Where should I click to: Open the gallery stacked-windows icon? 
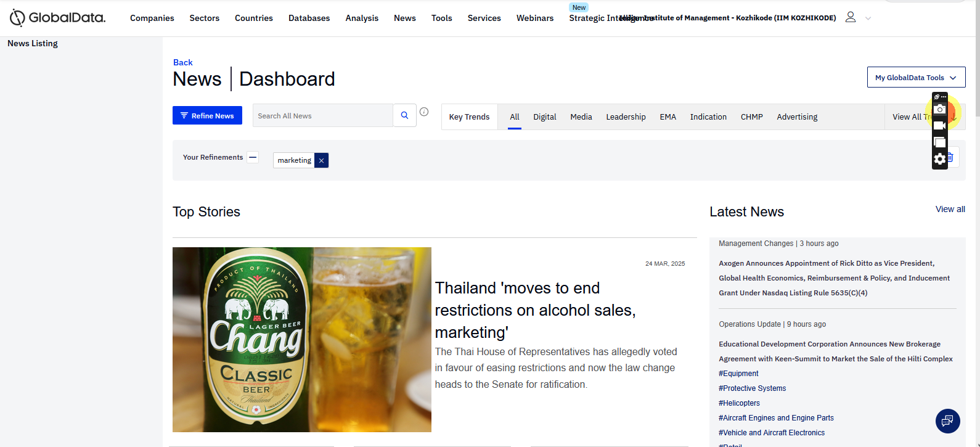939,142
